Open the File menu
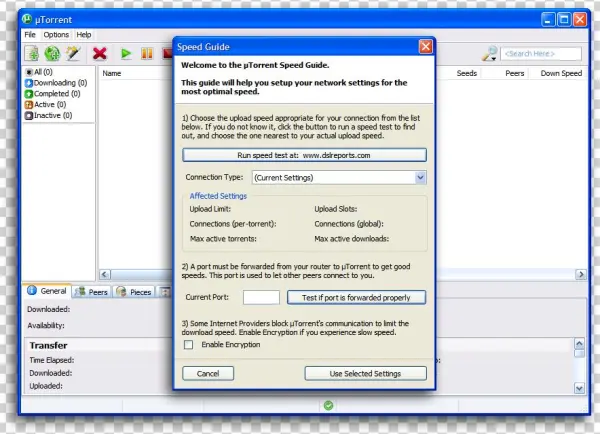600x434 pixels. [x=30, y=35]
